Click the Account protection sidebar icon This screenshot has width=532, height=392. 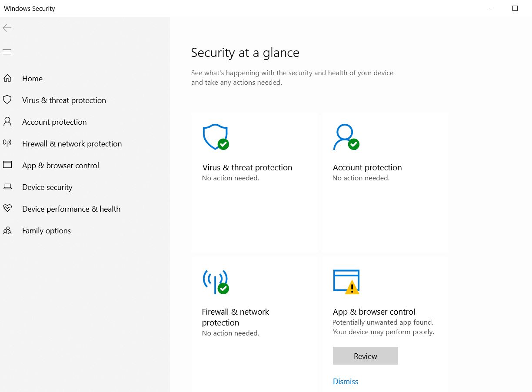click(x=8, y=122)
